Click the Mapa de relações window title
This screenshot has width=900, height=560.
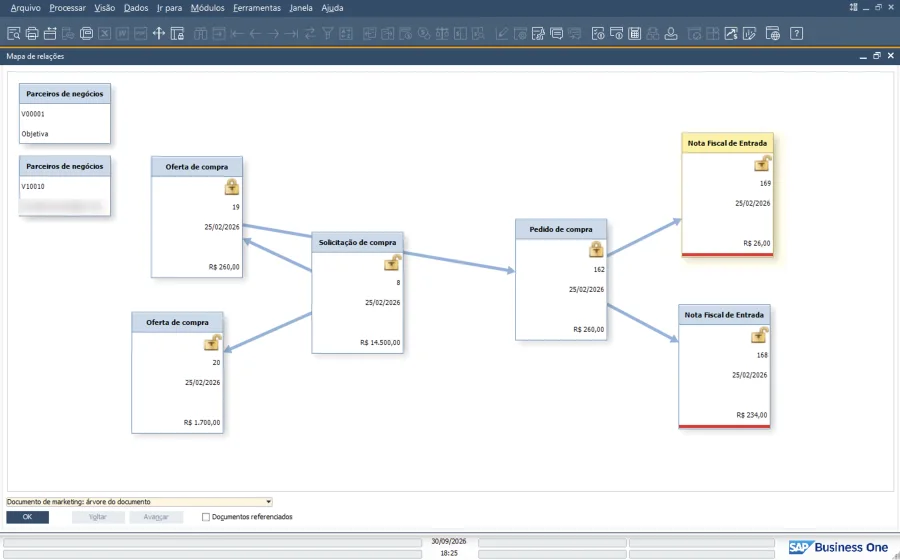[x=35, y=56]
